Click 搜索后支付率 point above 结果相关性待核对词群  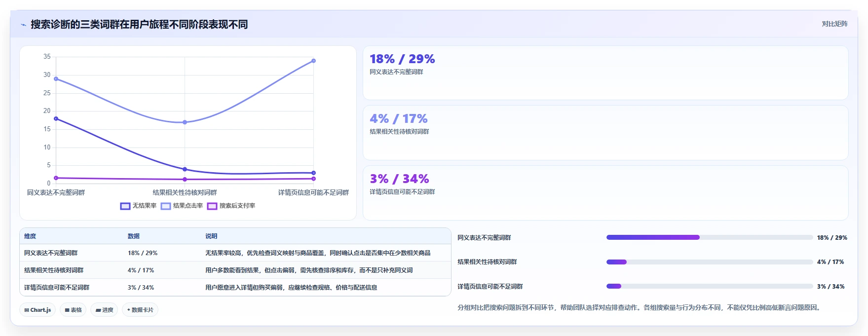click(x=185, y=179)
